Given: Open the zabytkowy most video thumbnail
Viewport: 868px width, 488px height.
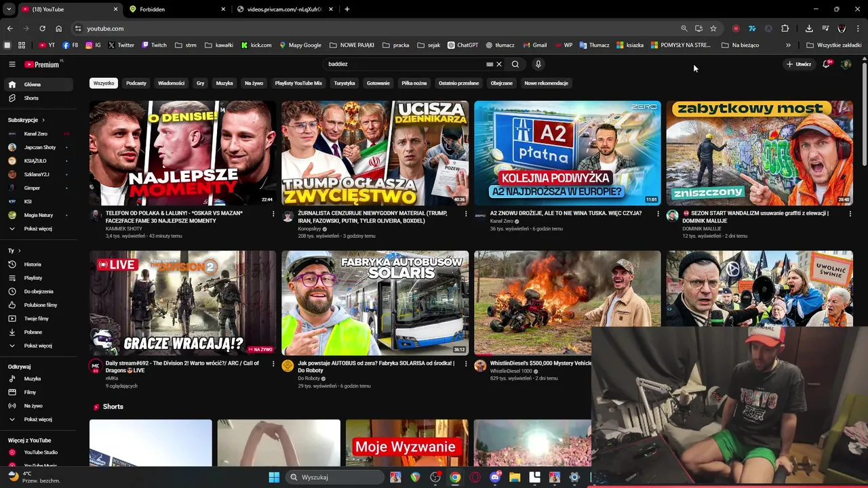Looking at the screenshot, I should click(x=759, y=153).
